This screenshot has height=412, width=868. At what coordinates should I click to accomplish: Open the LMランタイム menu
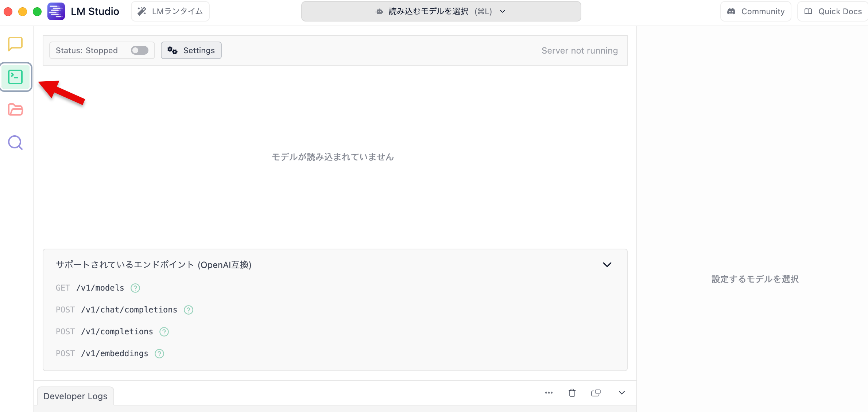(x=170, y=11)
